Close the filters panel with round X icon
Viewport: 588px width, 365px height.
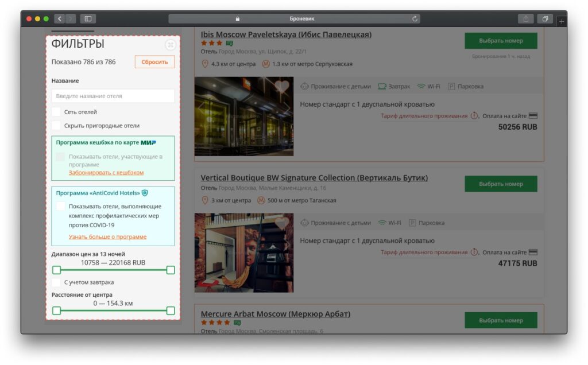point(170,45)
